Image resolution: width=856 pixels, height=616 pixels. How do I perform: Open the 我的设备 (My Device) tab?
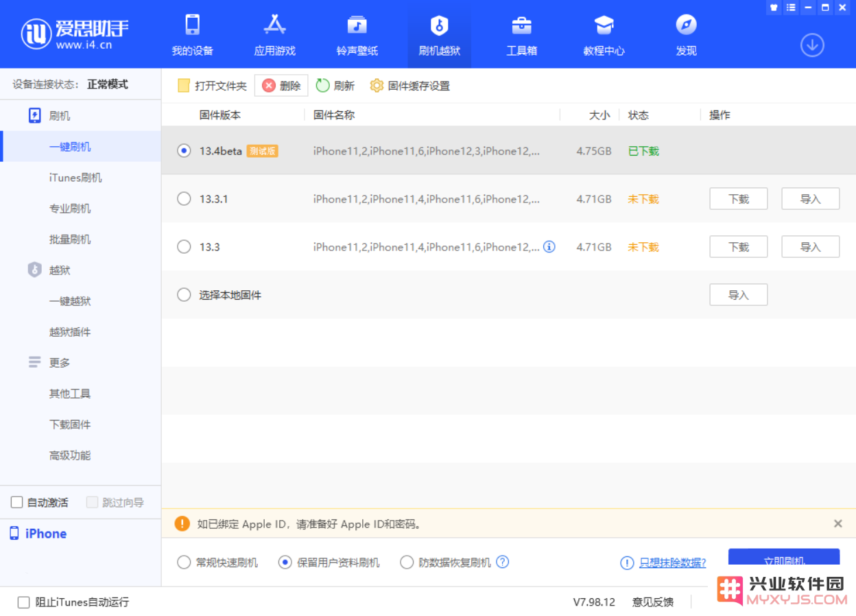(192, 35)
